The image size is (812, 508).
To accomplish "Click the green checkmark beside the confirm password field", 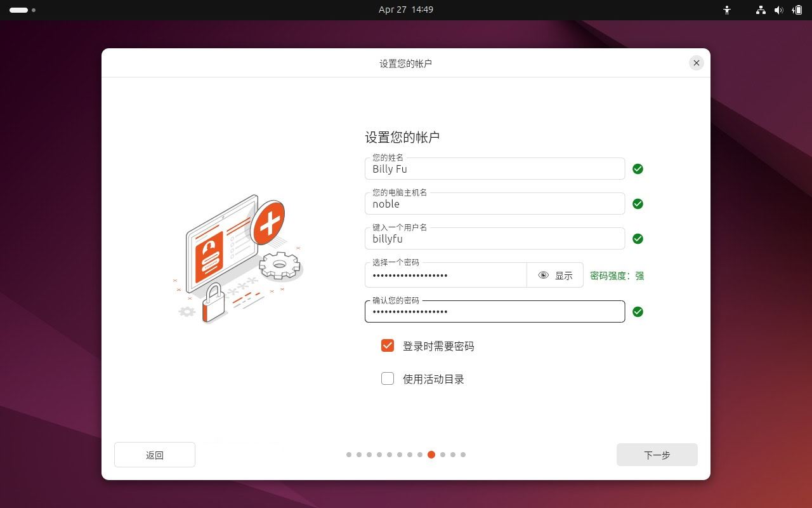I will [x=638, y=312].
